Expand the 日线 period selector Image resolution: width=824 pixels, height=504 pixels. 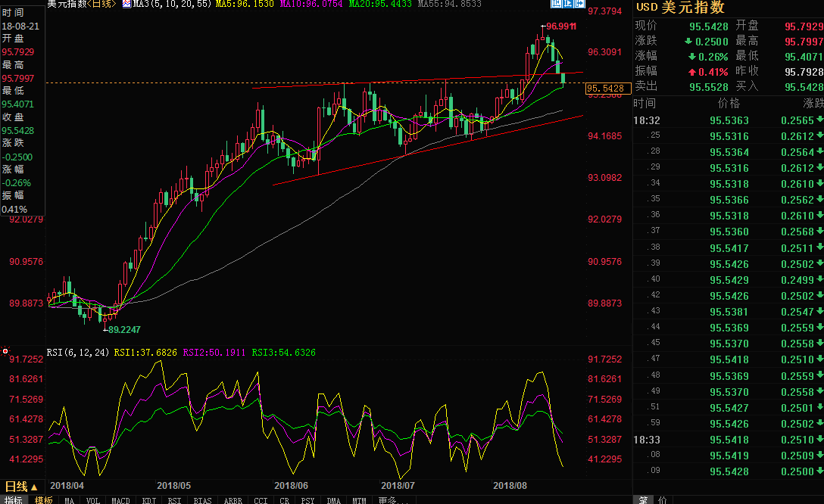point(21,487)
